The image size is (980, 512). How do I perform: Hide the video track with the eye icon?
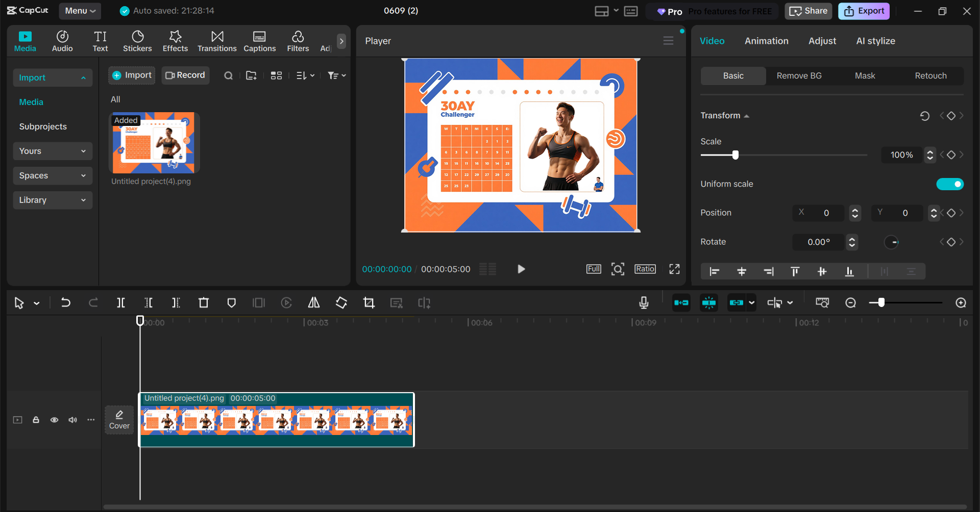coord(54,420)
